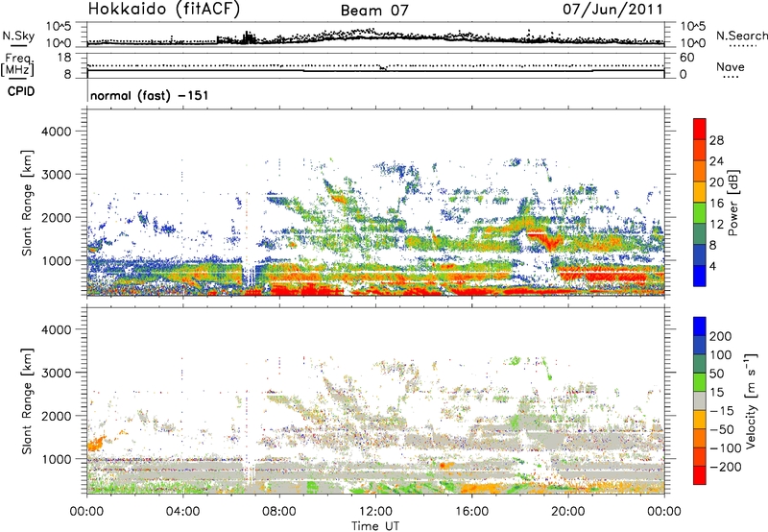Click the 'CPID' label
Viewport: 768px width, 532px height.
coord(21,91)
